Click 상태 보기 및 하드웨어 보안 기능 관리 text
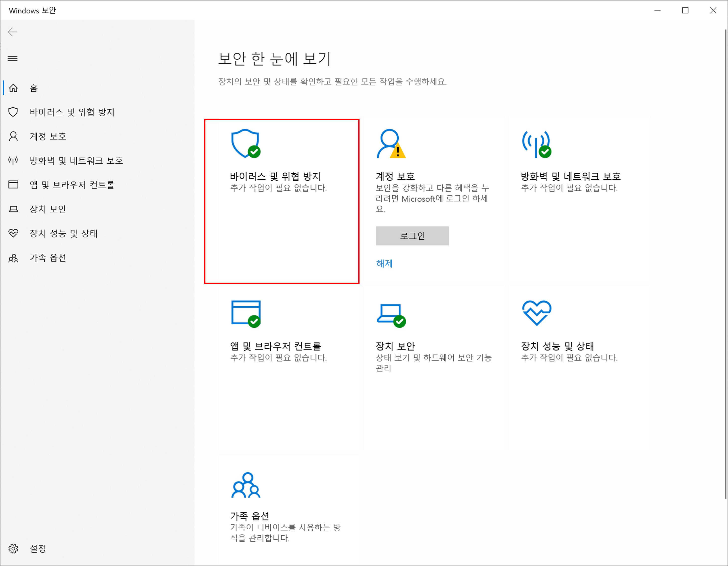Viewport: 728px width, 566px height. tap(434, 363)
